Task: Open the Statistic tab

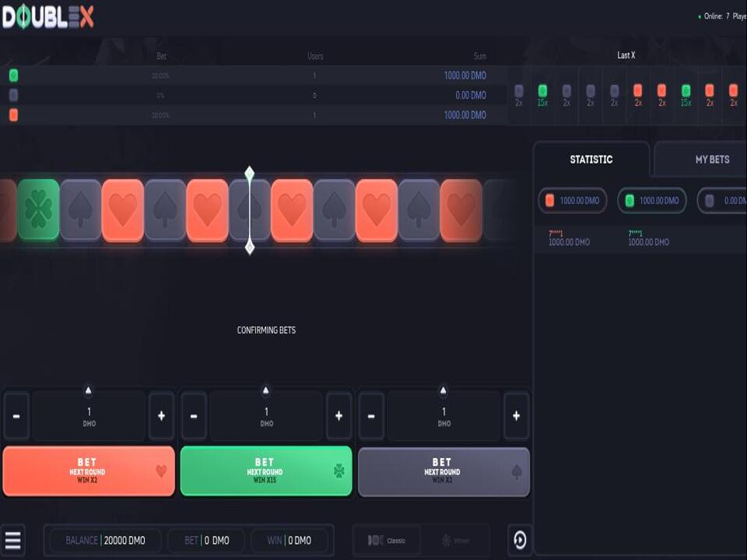Action: (x=591, y=159)
